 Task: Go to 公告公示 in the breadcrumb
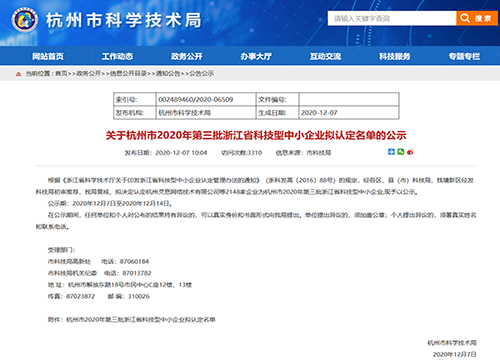tap(202, 73)
